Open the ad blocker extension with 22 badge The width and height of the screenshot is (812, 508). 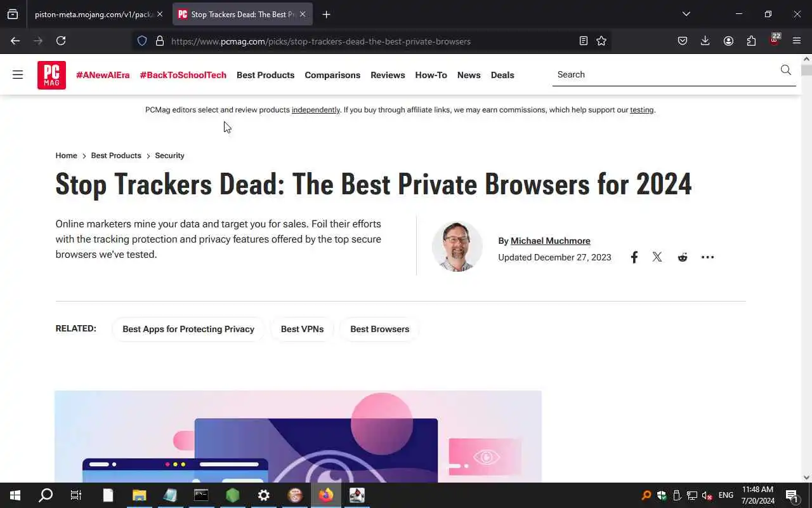[775, 40]
